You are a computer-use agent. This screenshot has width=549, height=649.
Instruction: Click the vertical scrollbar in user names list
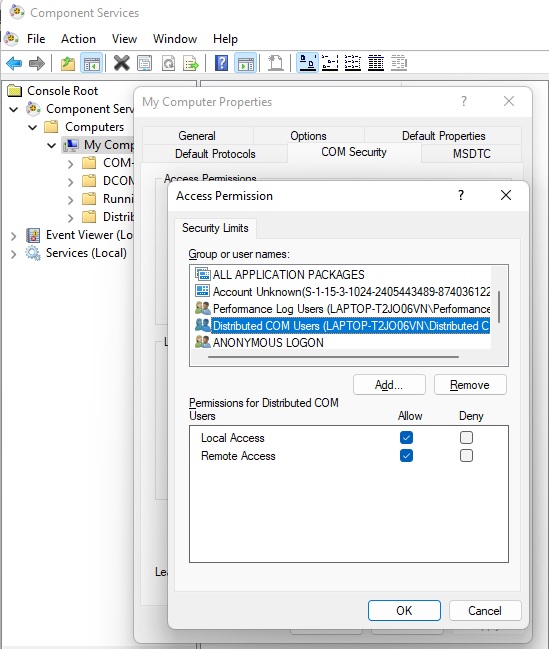click(499, 307)
